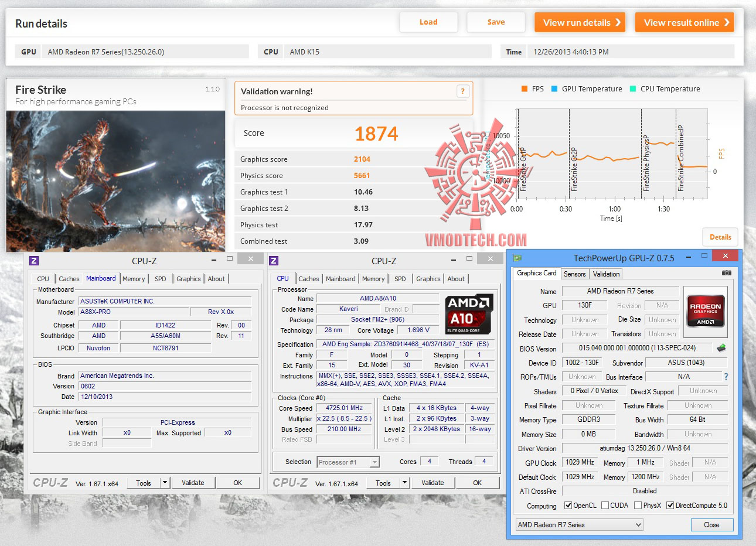Click the Details button below the chart

pyautogui.click(x=720, y=237)
